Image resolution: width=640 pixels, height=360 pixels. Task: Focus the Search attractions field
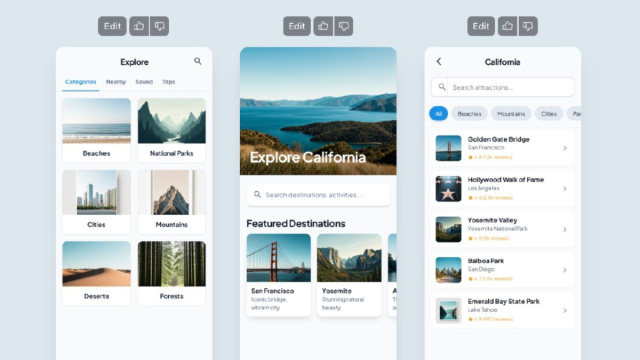[502, 87]
